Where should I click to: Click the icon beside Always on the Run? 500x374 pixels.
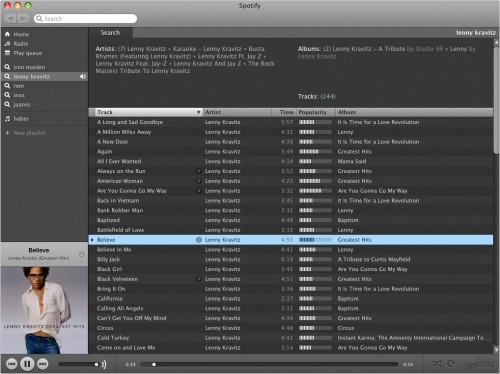[199, 171]
